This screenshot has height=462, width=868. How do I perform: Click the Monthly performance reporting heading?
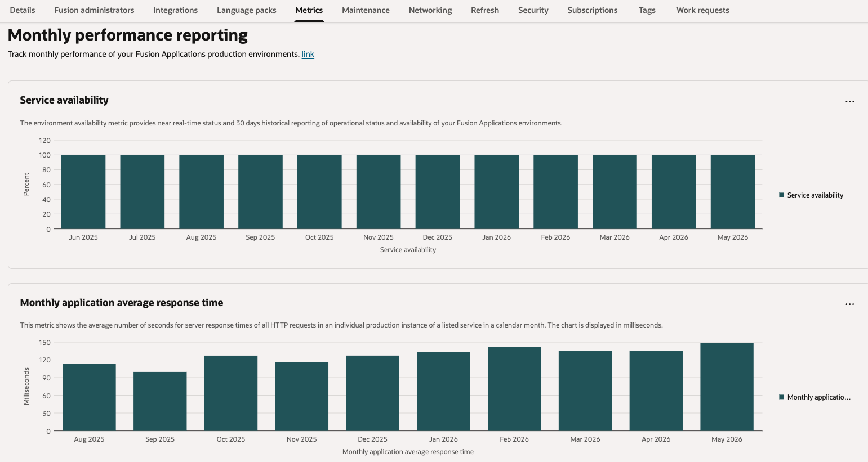click(x=128, y=35)
